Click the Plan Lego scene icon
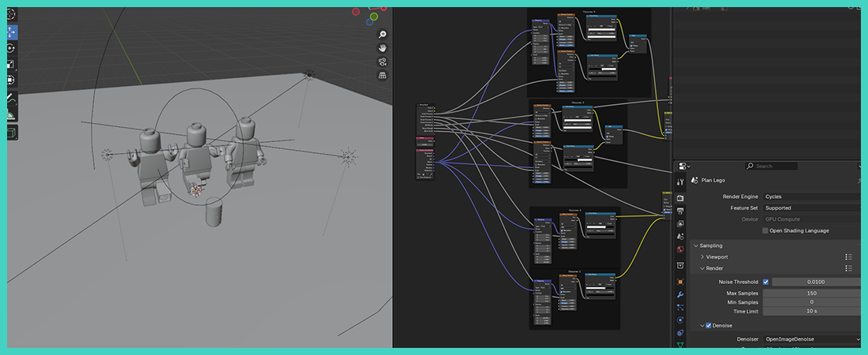The width and height of the screenshot is (868, 355). pyautogui.click(x=694, y=181)
